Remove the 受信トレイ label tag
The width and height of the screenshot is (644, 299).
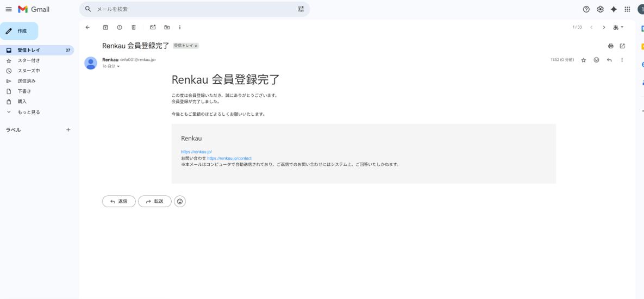pos(196,46)
